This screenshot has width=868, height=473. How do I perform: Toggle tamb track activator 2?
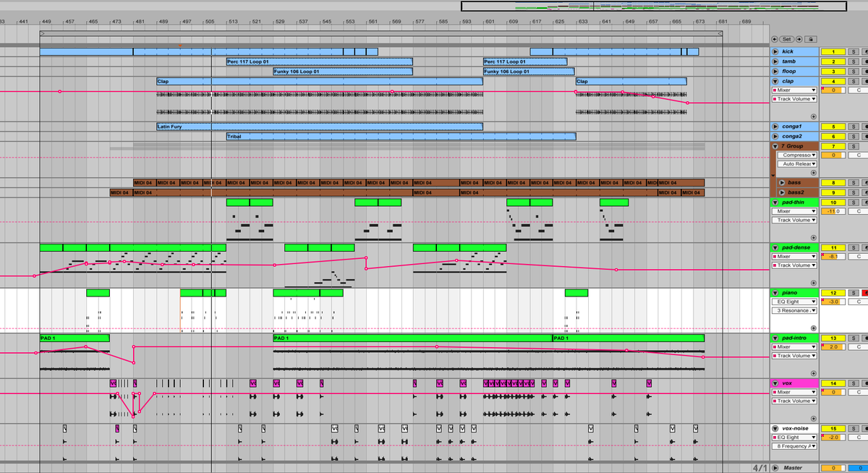pos(833,61)
